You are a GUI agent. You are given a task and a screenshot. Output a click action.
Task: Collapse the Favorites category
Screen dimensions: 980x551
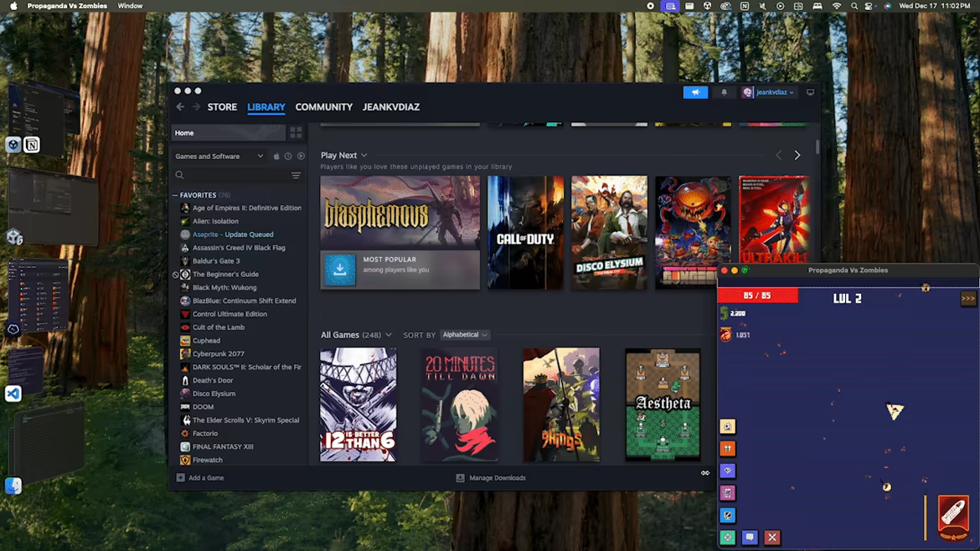tap(175, 196)
